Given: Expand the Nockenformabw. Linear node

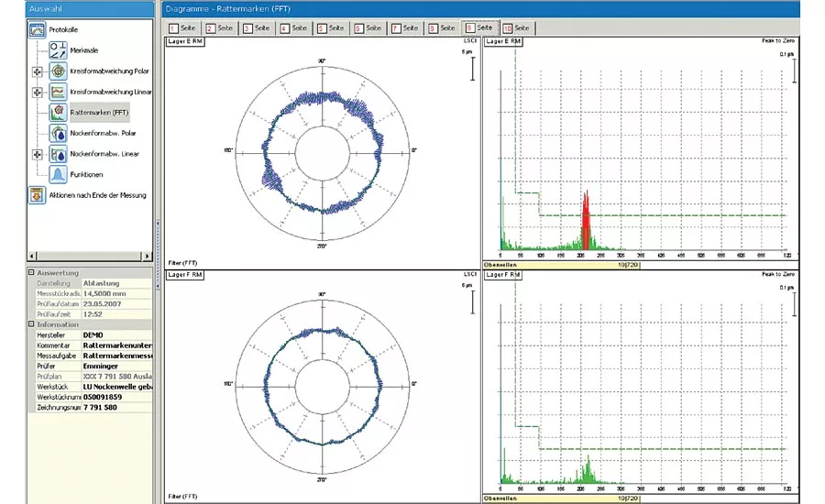Looking at the screenshot, I should pos(37,154).
